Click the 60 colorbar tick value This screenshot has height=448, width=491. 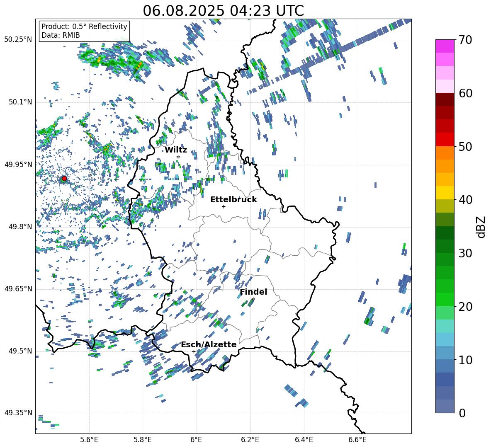coord(465,93)
